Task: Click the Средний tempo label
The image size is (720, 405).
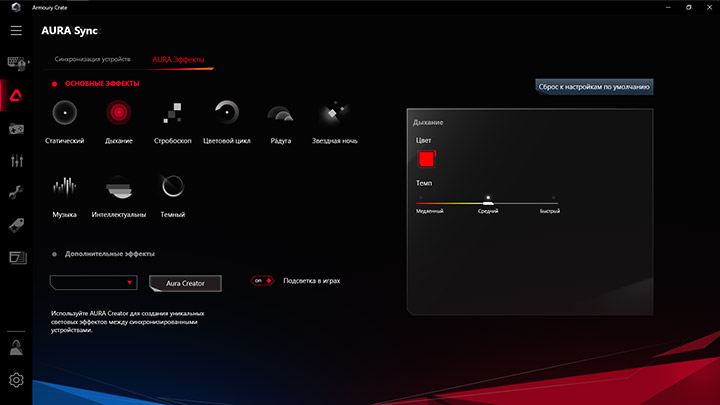Action: 488,211
